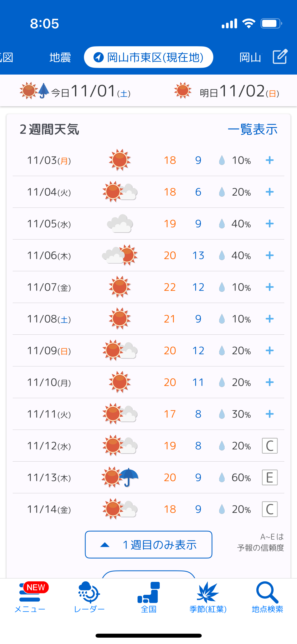
Task: Tap the location arrow icon beside 岡山市東区
Action: point(99,57)
